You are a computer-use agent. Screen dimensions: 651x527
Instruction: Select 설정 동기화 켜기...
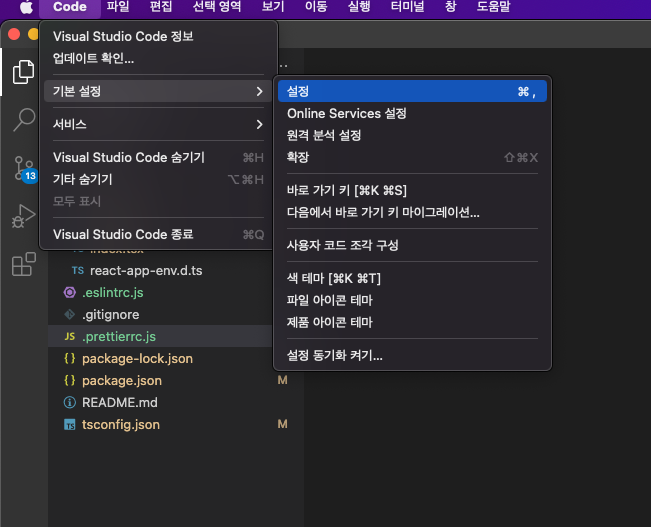(x=412, y=355)
